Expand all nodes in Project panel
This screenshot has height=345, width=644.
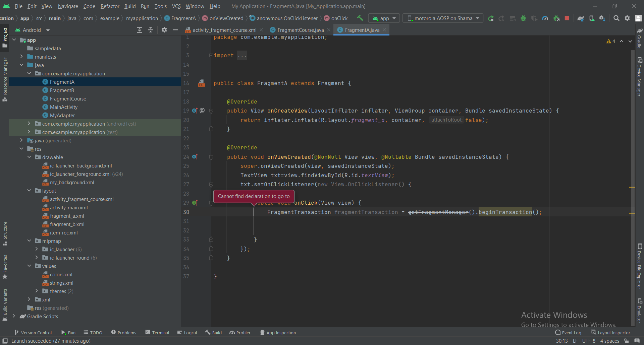pyautogui.click(x=140, y=30)
